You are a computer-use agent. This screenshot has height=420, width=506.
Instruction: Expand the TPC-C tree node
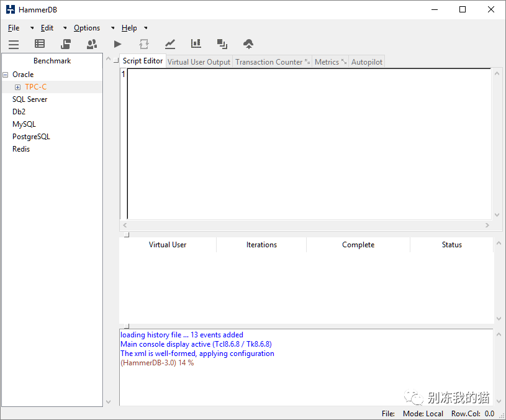pyautogui.click(x=17, y=87)
